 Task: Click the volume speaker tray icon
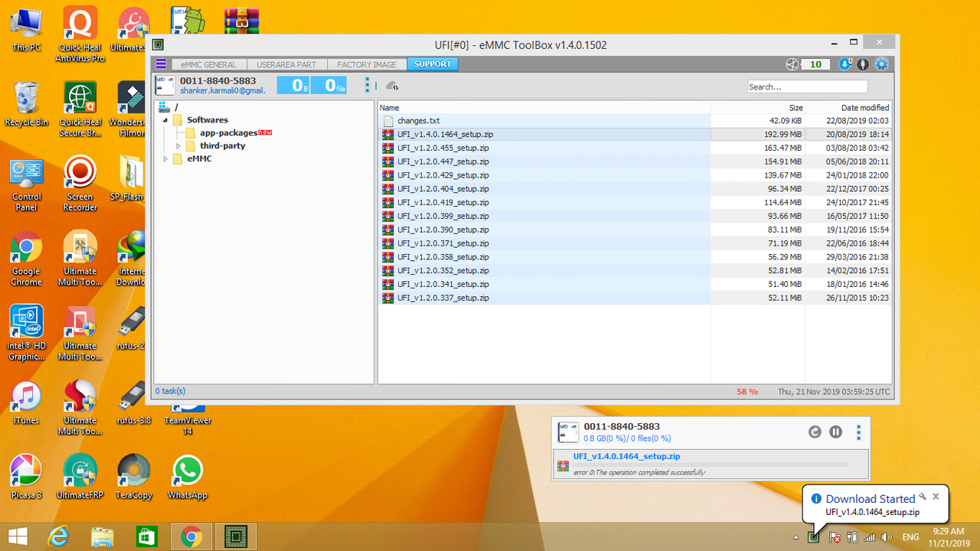pos(887,537)
